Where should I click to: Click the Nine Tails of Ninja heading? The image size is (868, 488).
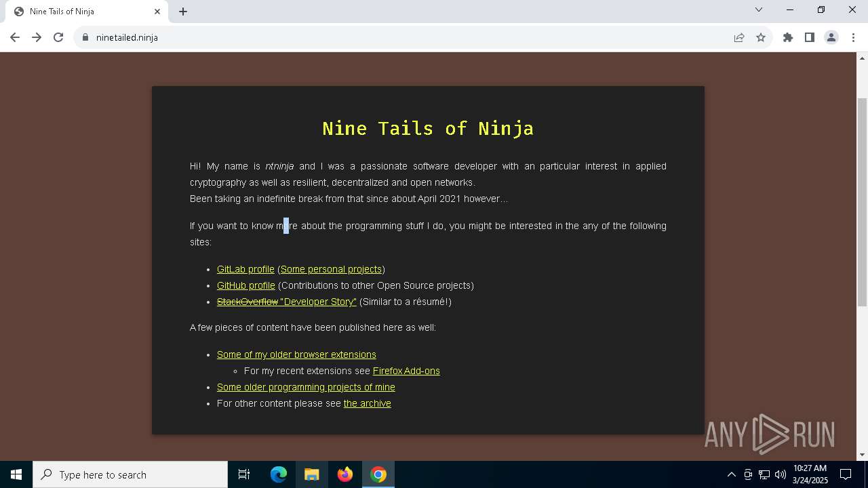coord(428,128)
